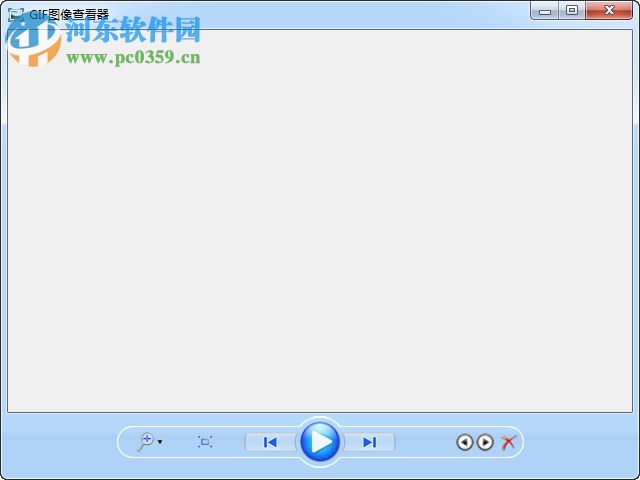Start playback with the blue play button

click(x=320, y=442)
